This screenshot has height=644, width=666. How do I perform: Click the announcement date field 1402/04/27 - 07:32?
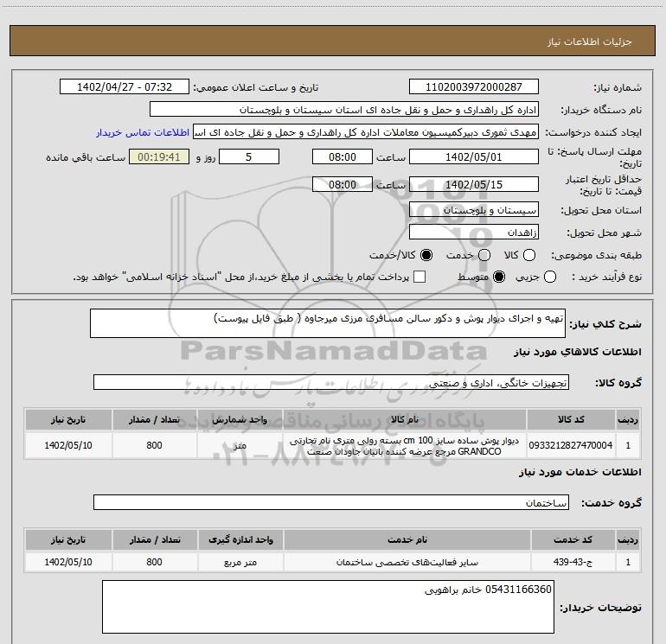(125, 87)
